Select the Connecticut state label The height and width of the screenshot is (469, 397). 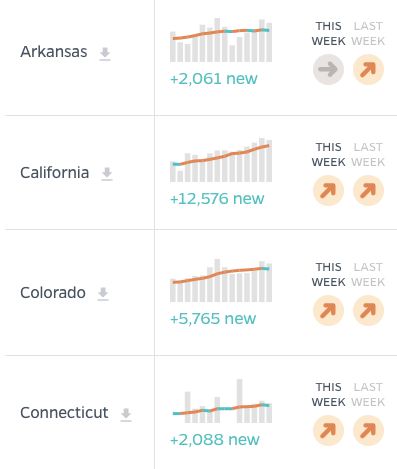pyautogui.click(x=64, y=413)
